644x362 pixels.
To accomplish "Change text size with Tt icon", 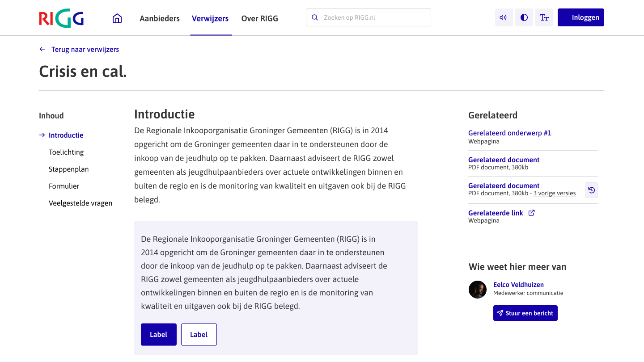I will click(544, 17).
